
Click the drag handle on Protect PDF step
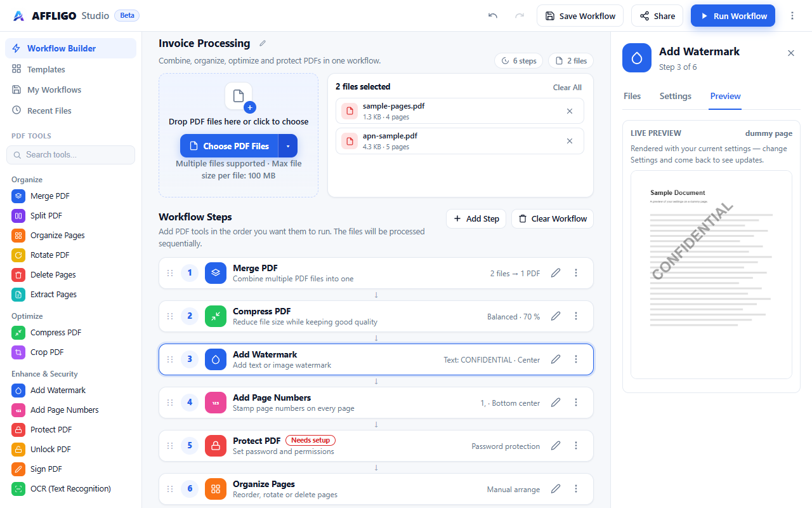(170, 446)
